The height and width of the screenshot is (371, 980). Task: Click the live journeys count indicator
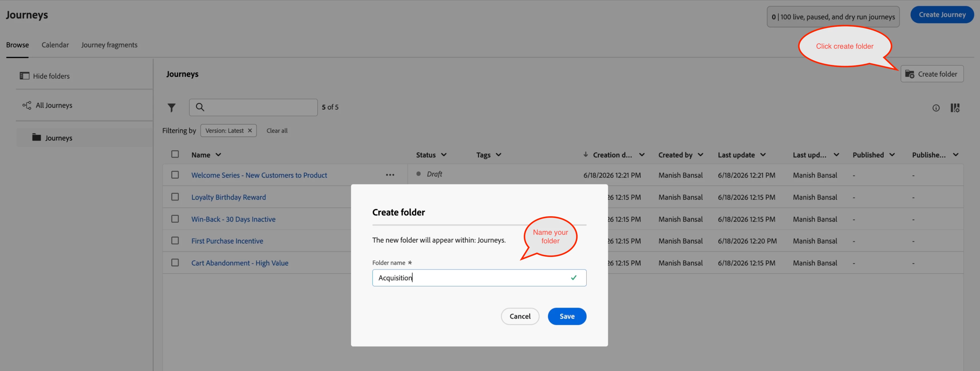point(833,17)
